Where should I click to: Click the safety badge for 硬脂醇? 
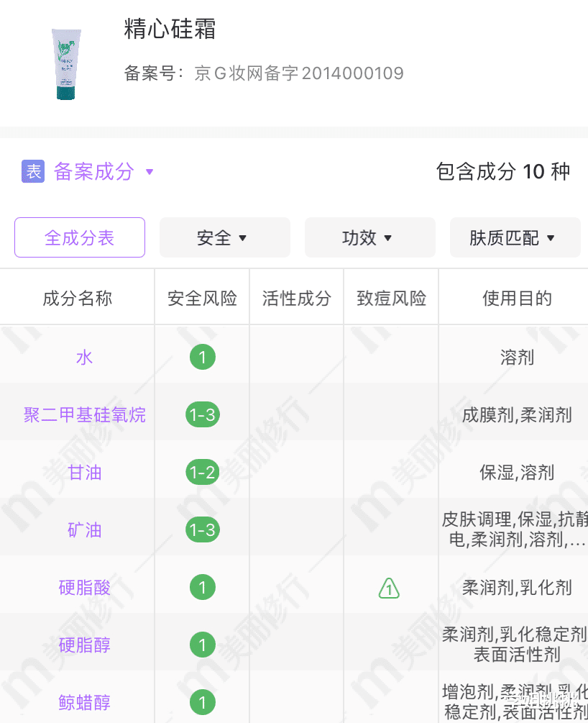[x=202, y=645]
